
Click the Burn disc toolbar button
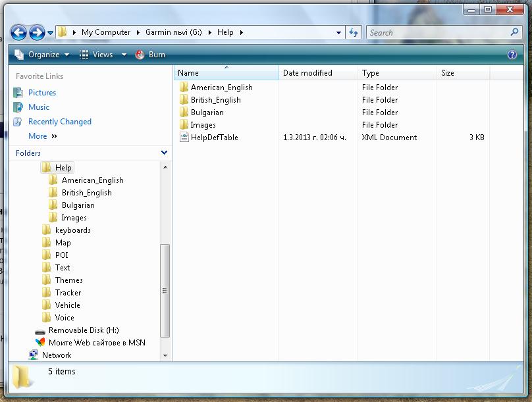(150, 55)
